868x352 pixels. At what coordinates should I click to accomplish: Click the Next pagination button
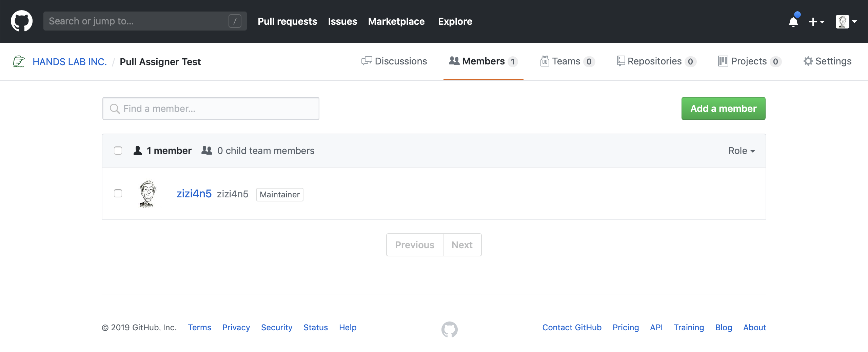(x=462, y=245)
